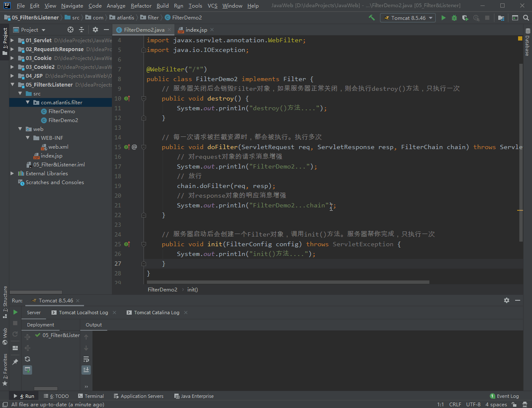Open the Tomcat 8.5.46 run configuration dropdown
Viewport: 532px width, 408px height.
pyautogui.click(x=408, y=18)
